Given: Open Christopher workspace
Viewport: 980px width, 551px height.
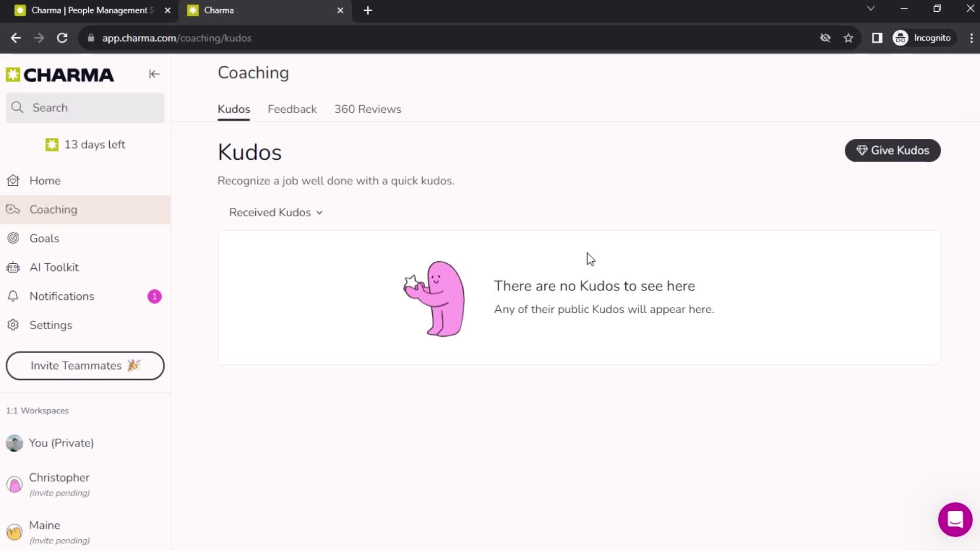Looking at the screenshot, I should point(59,484).
